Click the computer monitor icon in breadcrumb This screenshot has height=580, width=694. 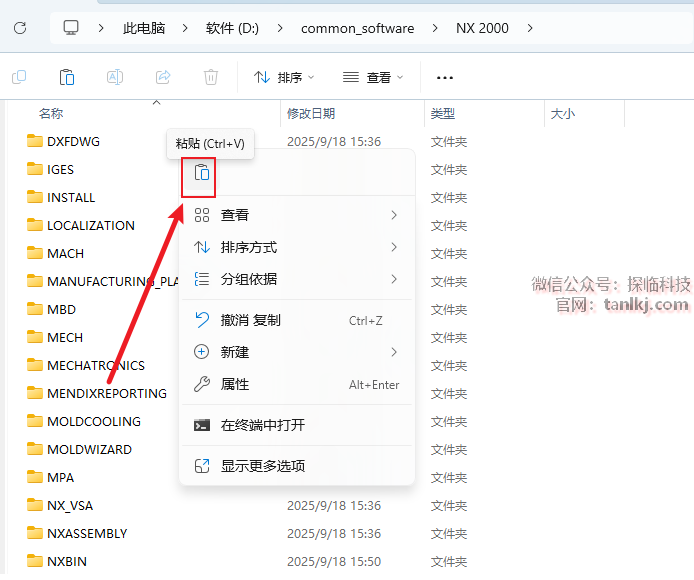click(71, 28)
